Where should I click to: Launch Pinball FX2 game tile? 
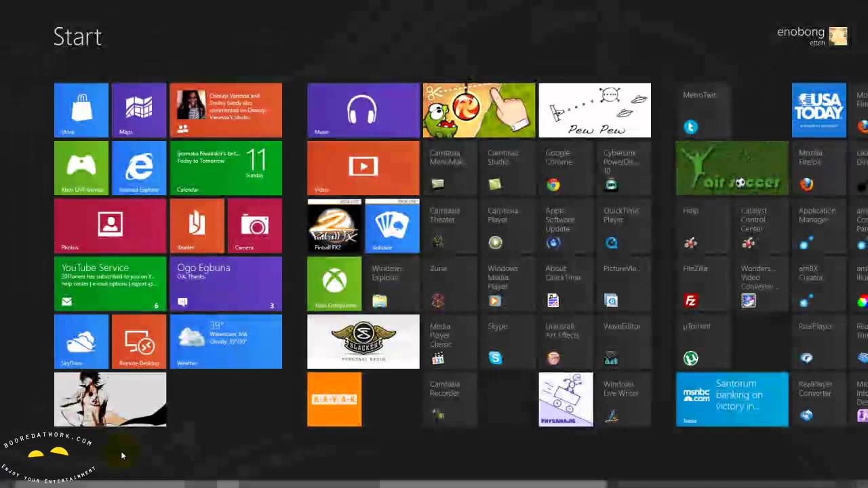334,226
